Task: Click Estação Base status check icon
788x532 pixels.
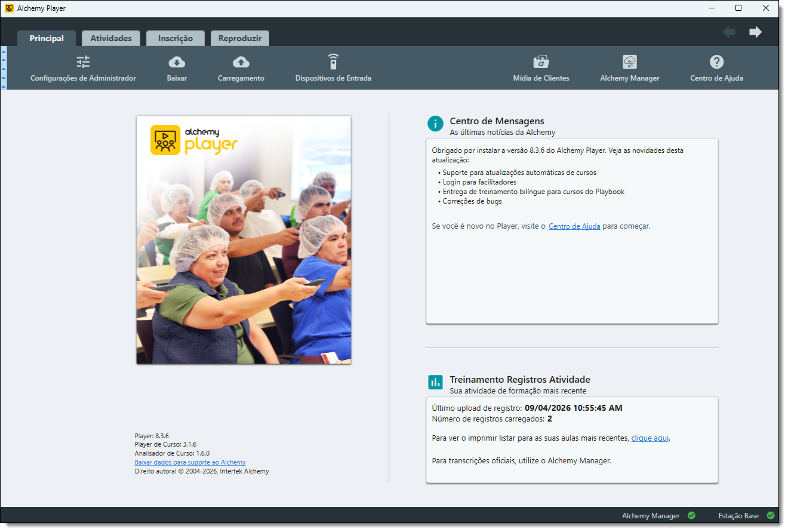Action: (x=770, y=515)
